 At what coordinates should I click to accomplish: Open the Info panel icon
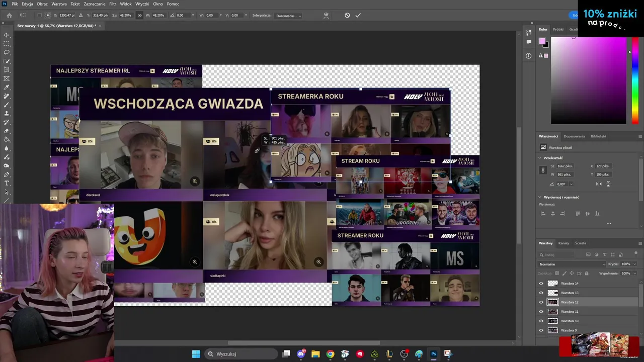click(x=528, y=56)
